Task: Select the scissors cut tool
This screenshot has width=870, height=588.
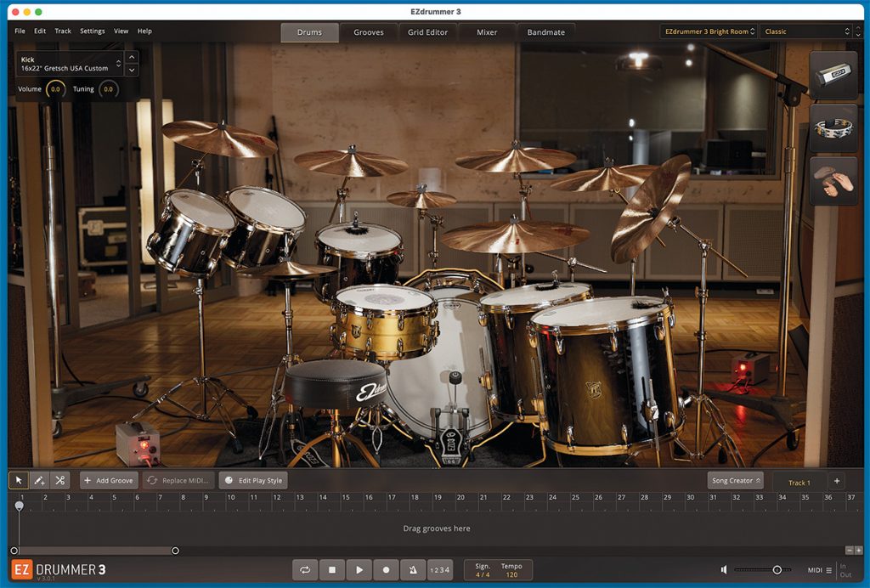Action: click(60, 480)
